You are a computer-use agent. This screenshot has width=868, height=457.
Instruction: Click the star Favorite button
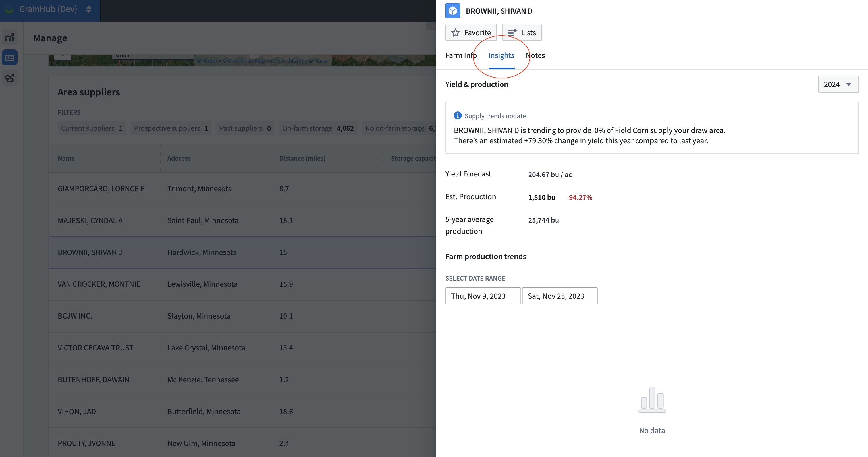click(x=471, y=32)
